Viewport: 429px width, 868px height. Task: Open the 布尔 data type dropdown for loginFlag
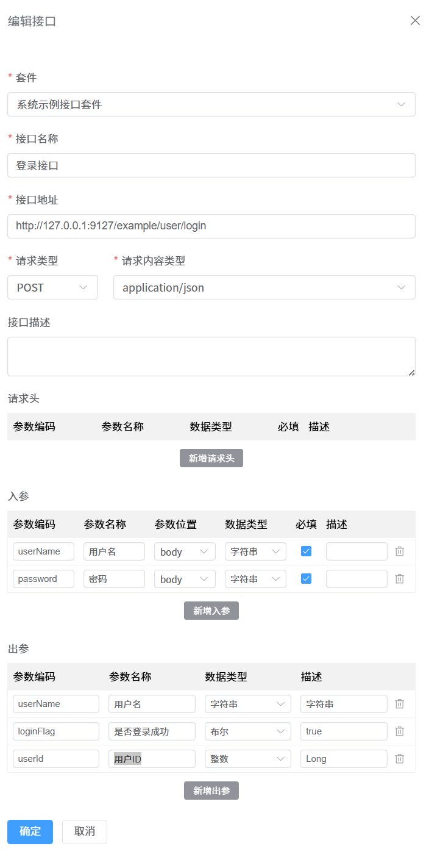tap(248, 731)
